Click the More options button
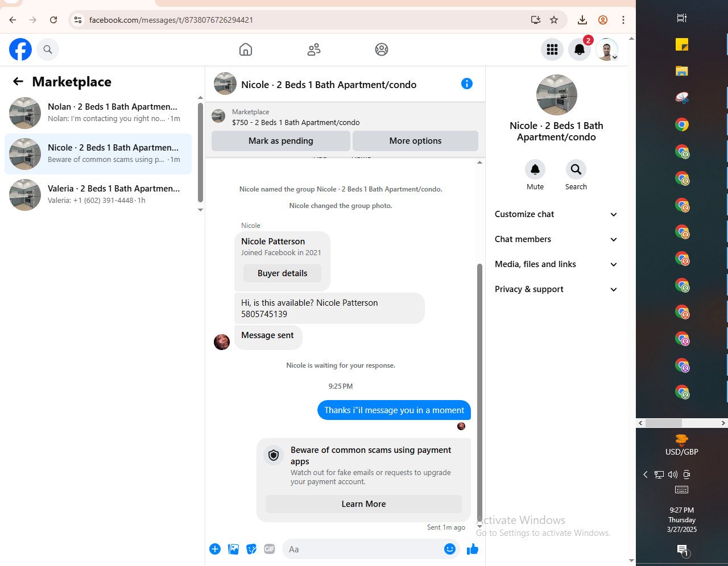This screenshot has height=566, width=728. 415,141
